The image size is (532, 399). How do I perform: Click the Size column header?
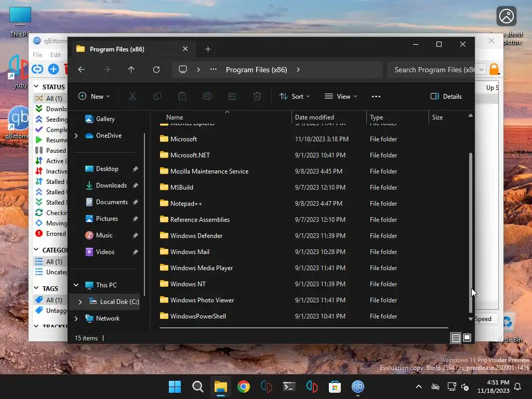tap(437, 117)
